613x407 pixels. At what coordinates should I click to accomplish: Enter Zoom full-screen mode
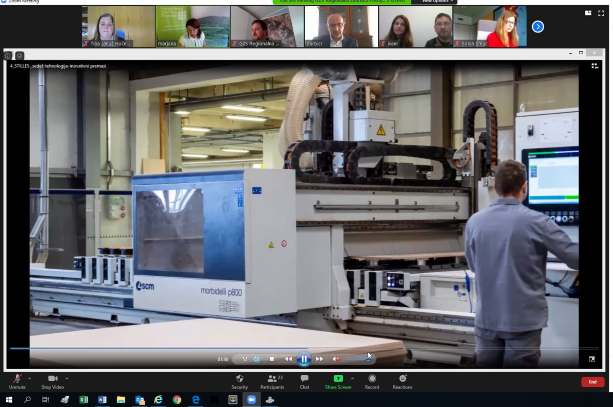pos(601,13)
